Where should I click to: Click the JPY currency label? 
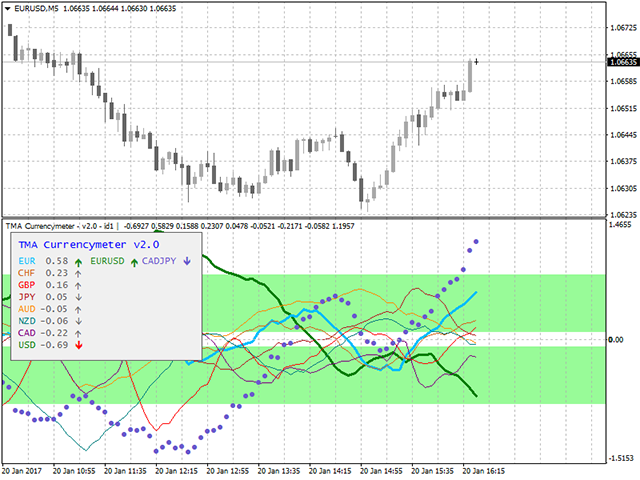[27, 297]
